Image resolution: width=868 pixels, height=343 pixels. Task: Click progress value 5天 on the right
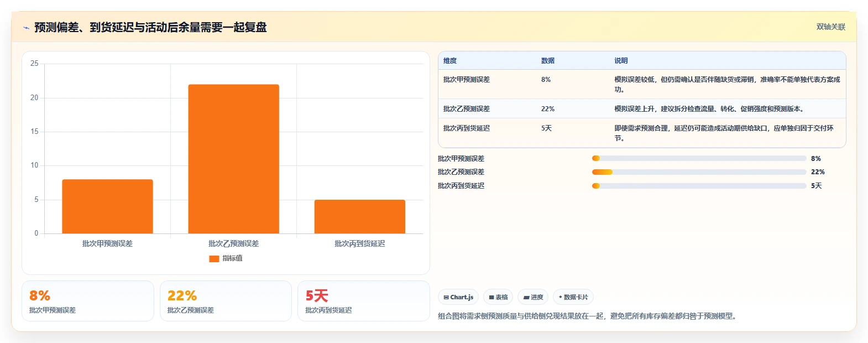pos(817,186)
